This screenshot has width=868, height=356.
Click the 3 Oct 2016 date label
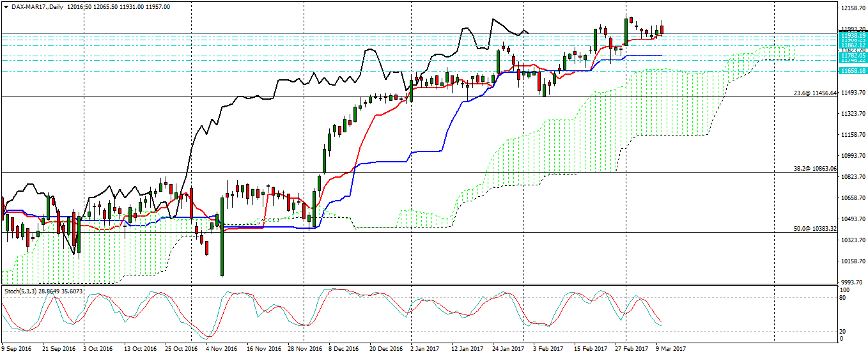[98, 349]
